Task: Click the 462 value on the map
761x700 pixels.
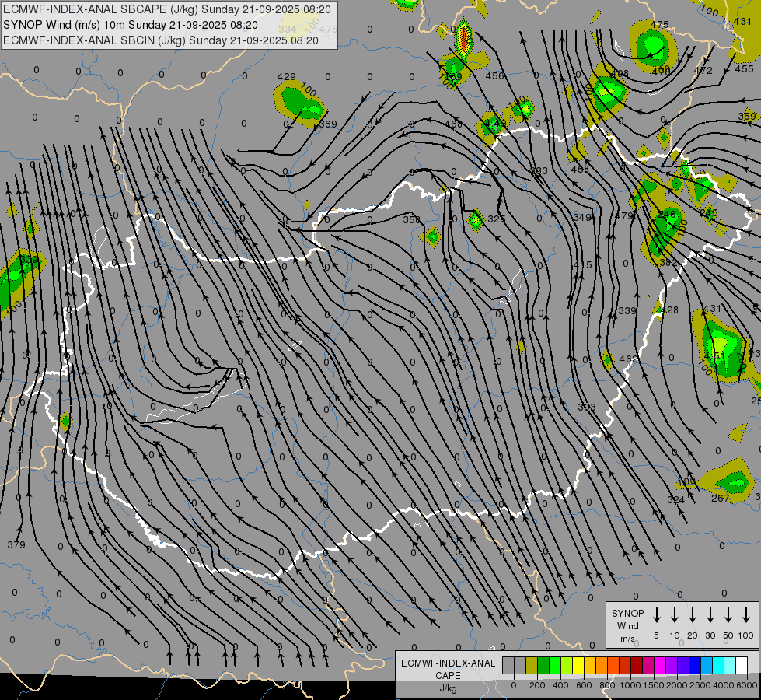Action: click(x=629, y=359)
